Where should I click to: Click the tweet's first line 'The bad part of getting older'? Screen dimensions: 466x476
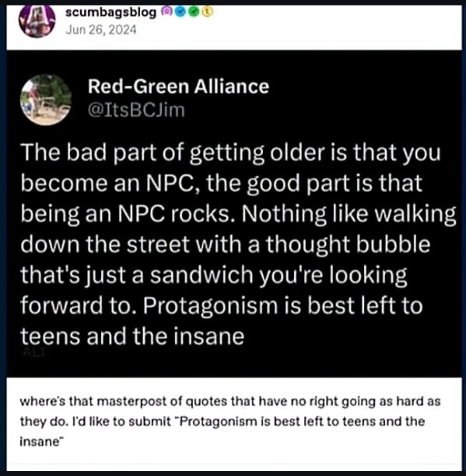230,153
